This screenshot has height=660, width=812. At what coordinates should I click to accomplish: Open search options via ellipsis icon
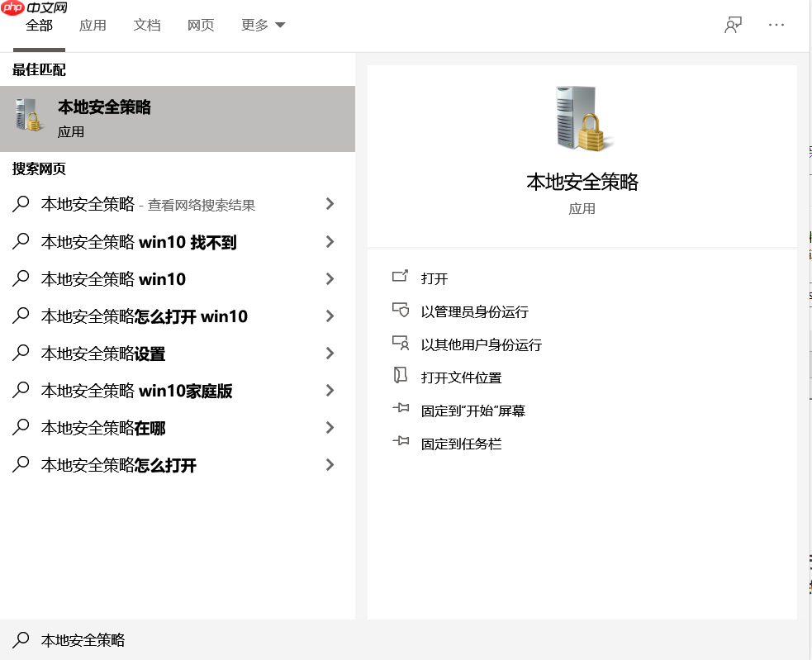(x=776, y=25)
